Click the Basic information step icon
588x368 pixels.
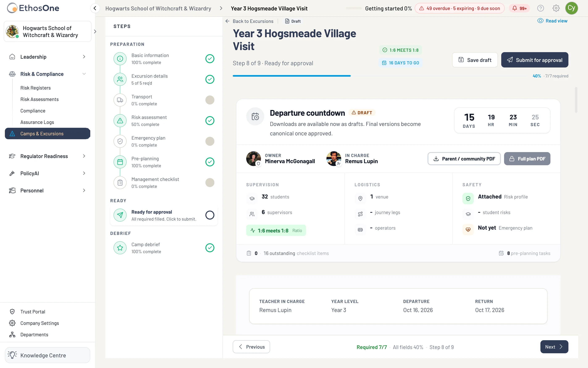click(120, 59)
